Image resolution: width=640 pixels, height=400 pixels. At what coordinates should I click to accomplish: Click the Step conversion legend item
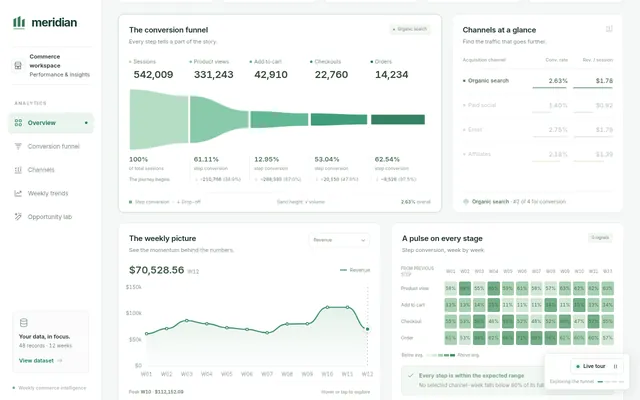pos(149,202)
